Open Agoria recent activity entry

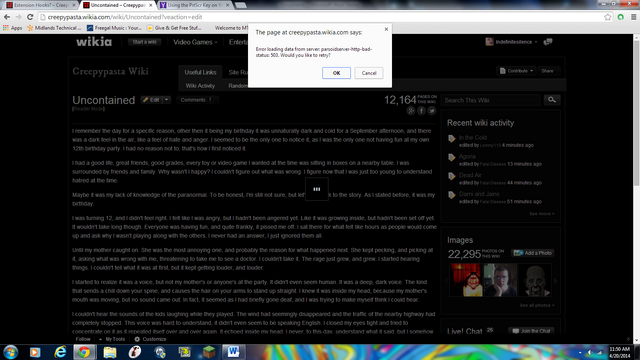pyautogui.click(x=467, y=156)
